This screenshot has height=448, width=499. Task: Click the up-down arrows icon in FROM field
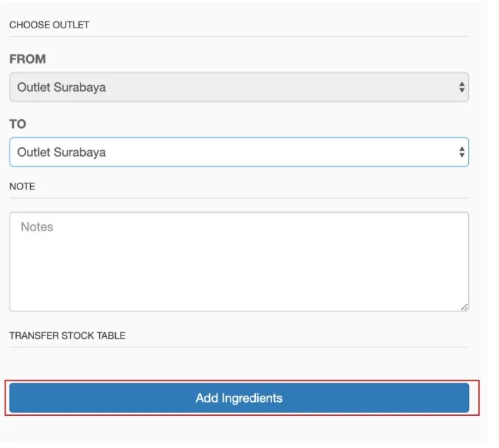(x=461, y=87)
